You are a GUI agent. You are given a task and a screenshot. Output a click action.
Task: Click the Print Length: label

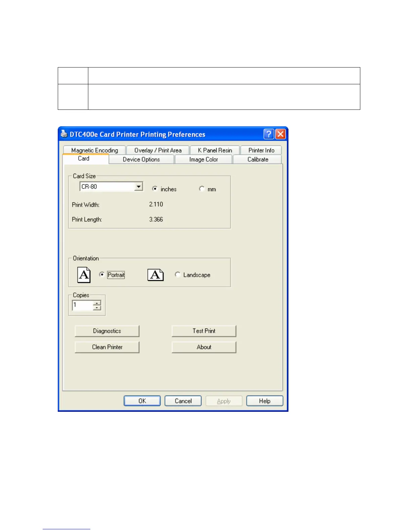(87, 219)
